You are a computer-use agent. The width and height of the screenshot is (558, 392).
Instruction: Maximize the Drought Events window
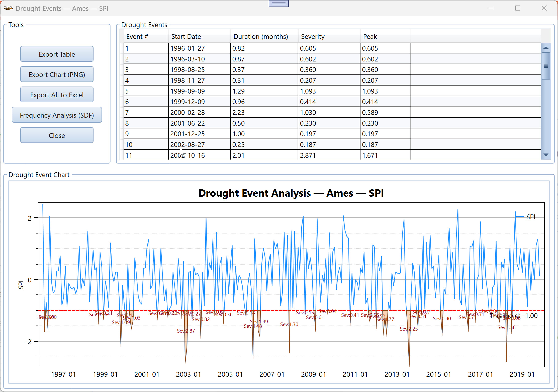pos(518,8)
